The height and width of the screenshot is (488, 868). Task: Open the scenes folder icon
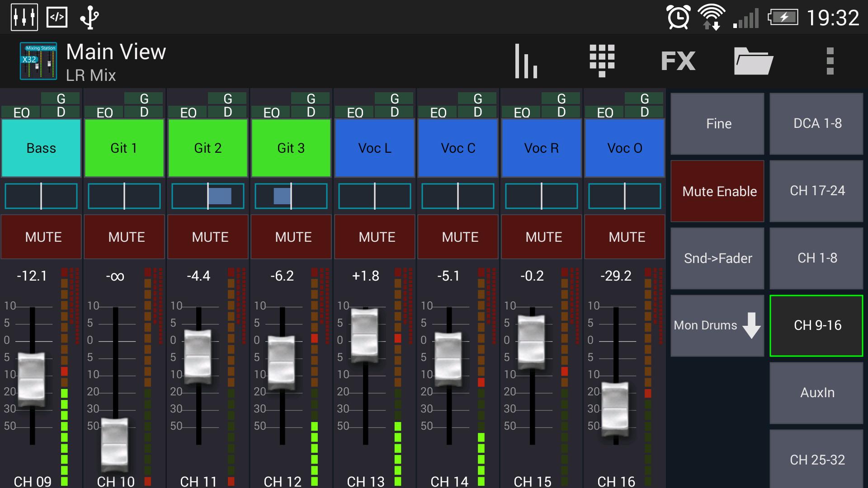coord(754,60)
